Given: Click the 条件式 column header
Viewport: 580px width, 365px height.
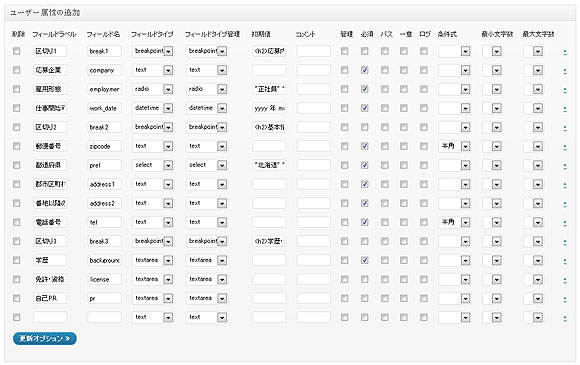Looking at the screenshot, I should [447, 34].
